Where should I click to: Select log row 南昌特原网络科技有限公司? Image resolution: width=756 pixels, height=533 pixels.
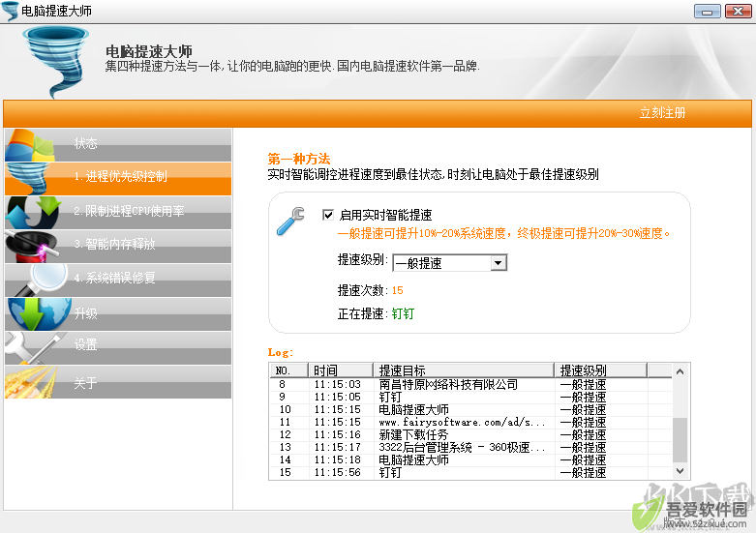(x=448, y=385)
